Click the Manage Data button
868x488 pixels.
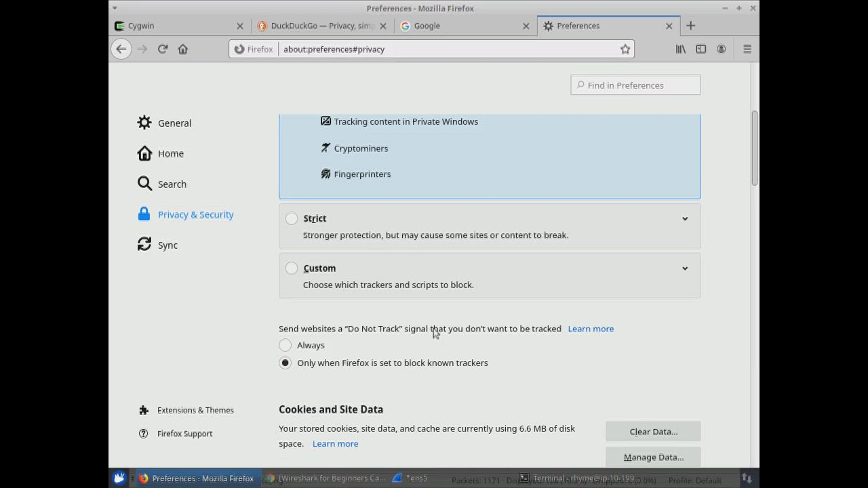tap(653, 457)
